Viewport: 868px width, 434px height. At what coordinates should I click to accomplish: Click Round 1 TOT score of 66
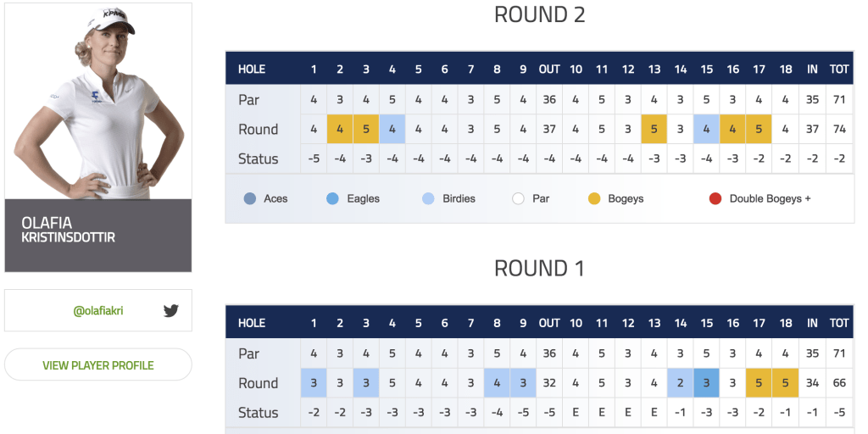pos(839,383)
